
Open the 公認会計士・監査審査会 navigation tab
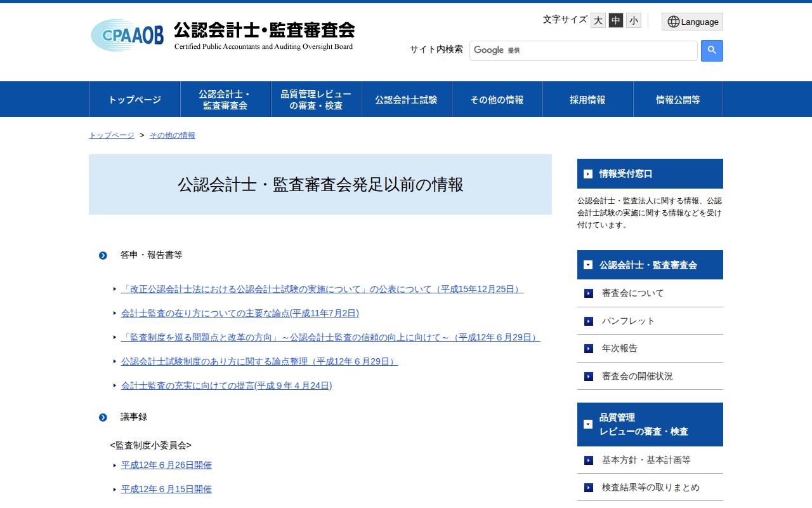point(225,99)
